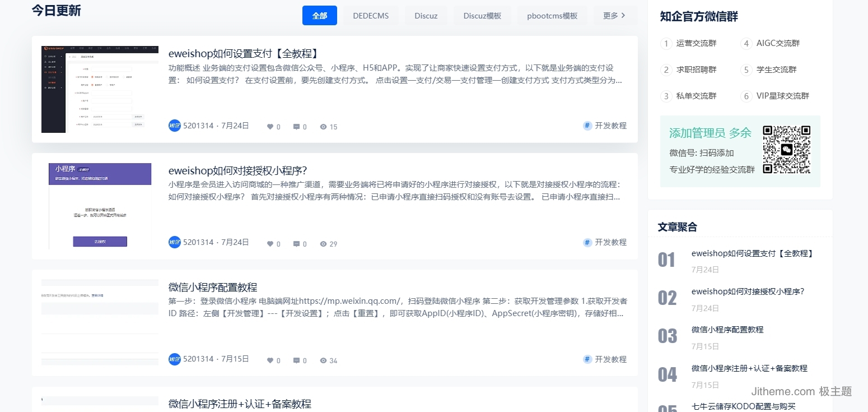Screen dimensions: 868x412
Task: Open article eweishop如何设置支付【全教程】 title in list
Action: [x=245, y=54]
